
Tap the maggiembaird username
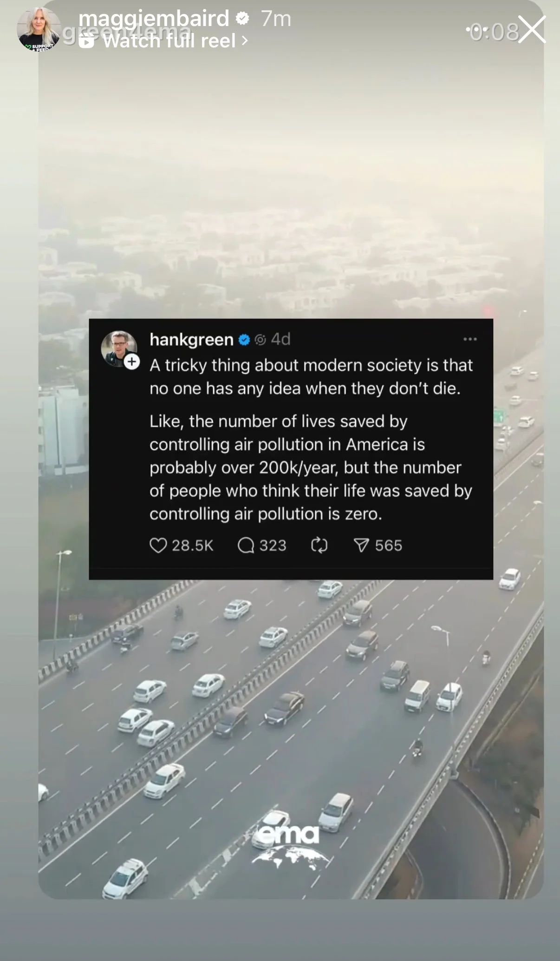154,19
